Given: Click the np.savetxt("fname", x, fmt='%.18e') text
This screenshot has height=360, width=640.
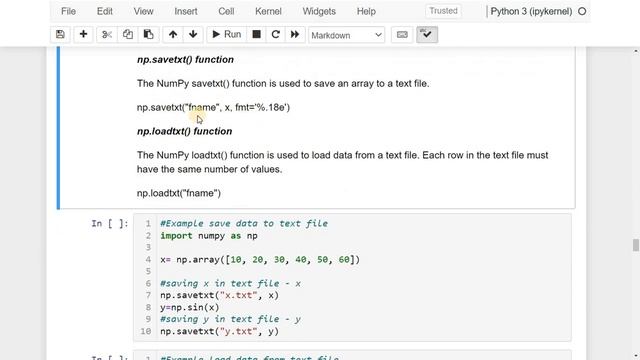Looking at the screenshot, I should [x=213, y=107].
